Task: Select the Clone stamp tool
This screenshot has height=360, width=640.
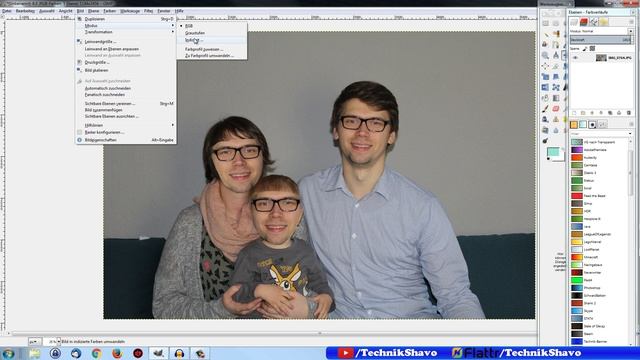Action: (545, 119)
